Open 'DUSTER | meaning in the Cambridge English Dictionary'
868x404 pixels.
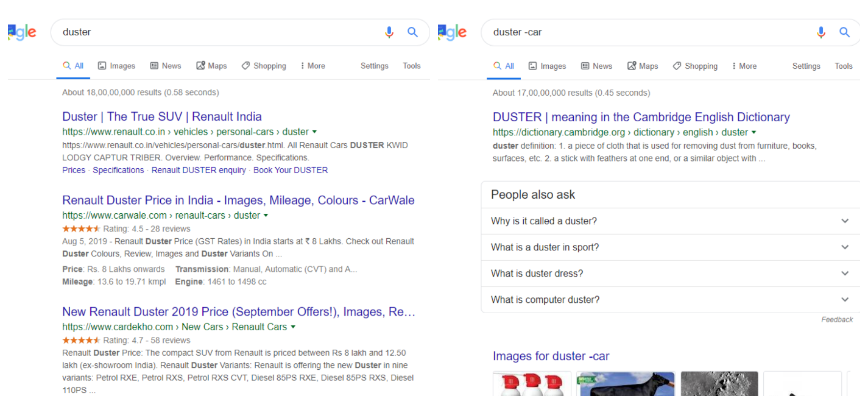(x=641, y=118)
